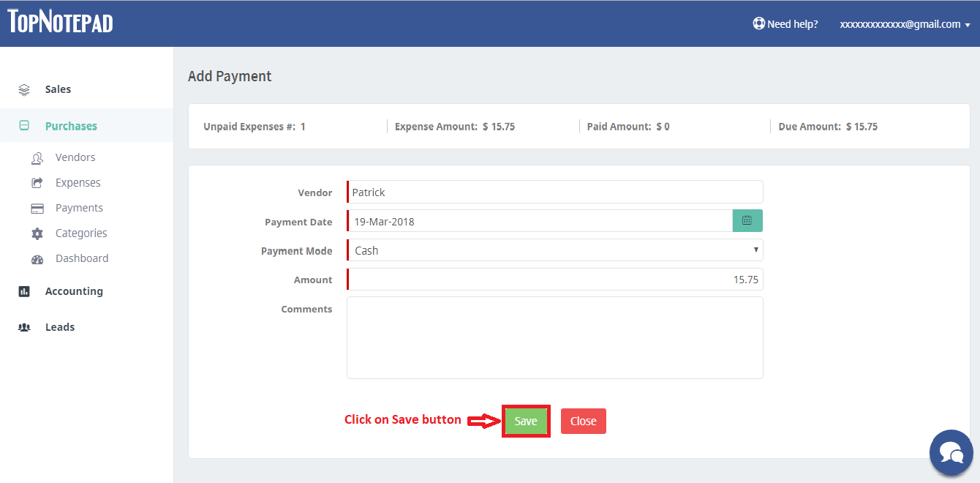Open the calendar date picker

tap(747, 220)
